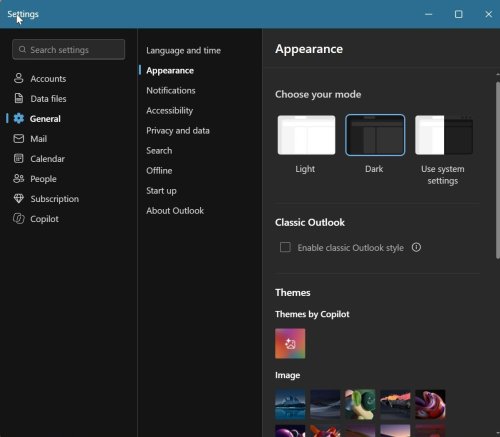
Task: Open Notifications settings
Action: (x=171, y=90)
